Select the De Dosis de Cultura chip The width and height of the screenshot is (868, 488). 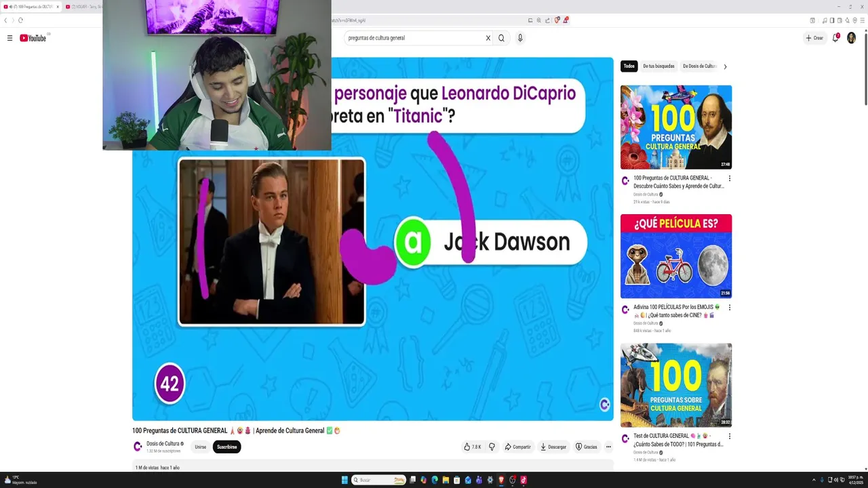click(x=699, y=66)
